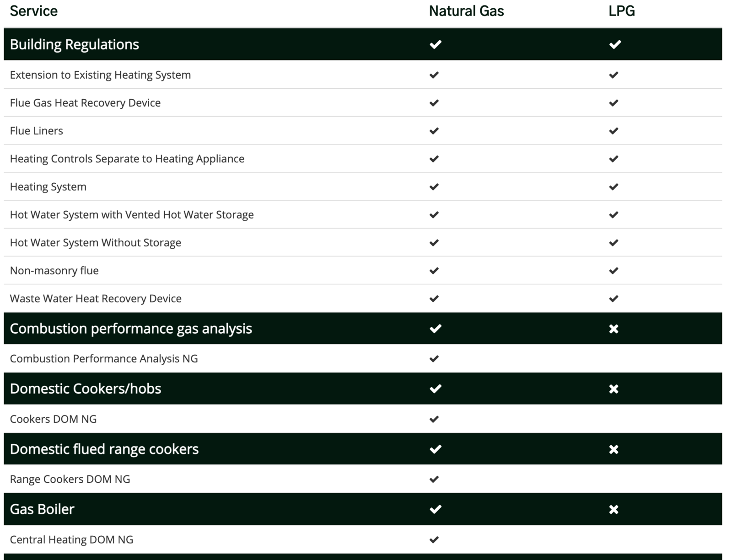Click the Natural Gas checkmark for Central Heating DOM NG
732x560 pixels.
click(434, 539)
